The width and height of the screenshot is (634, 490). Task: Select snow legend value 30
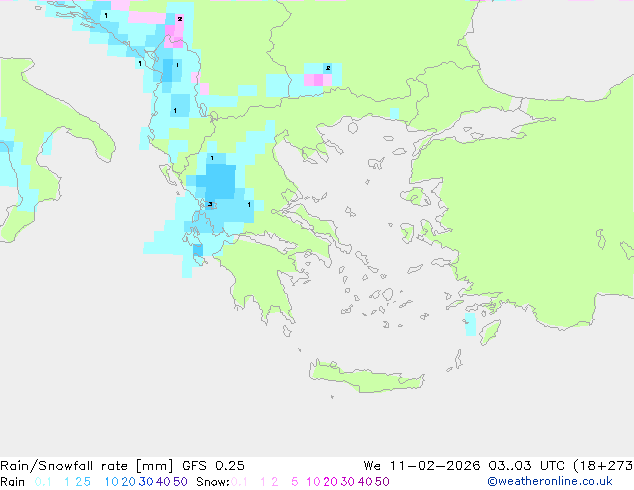tap(348, 482)
